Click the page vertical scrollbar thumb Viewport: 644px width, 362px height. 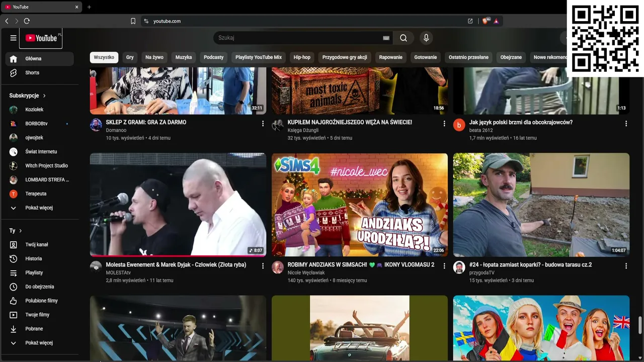[640, 325]
